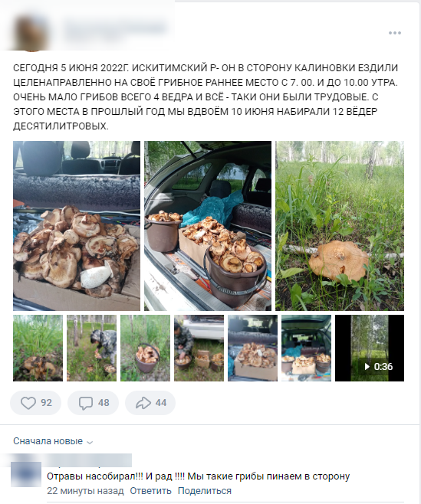Open the post author's avatar
The height and width of the screenshot is (504, 421).
[31, 34]
